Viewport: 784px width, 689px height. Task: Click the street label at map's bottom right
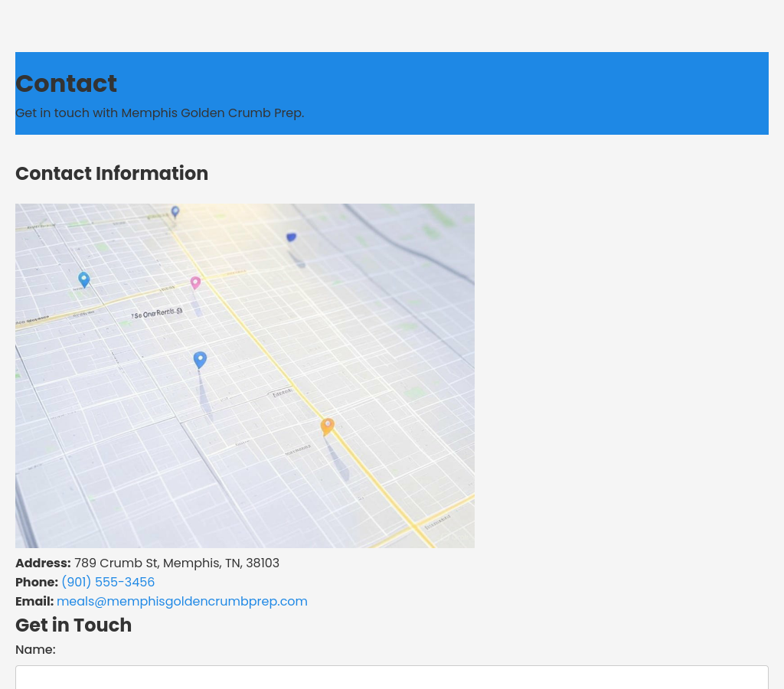[437, 523]
